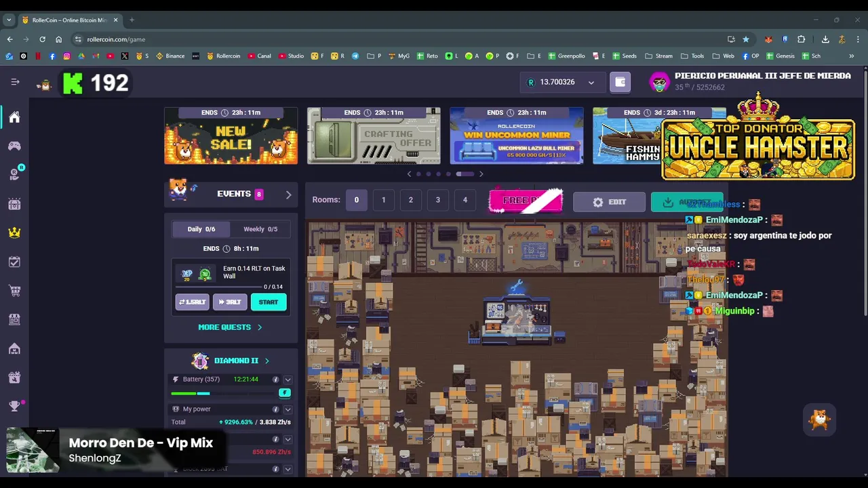Select room 4 tab
868x488 pixels.
coord(465,200)
